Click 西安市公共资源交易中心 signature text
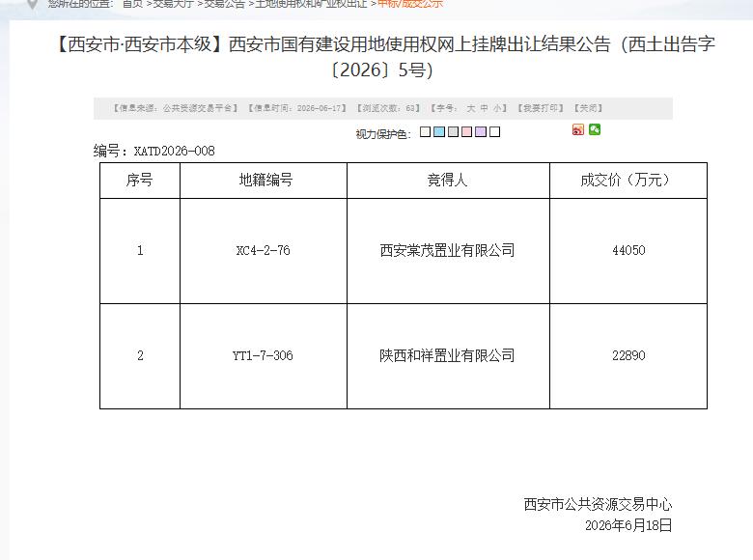The height and width of the screenshot is (560, 753). click(x=598, y=504)
